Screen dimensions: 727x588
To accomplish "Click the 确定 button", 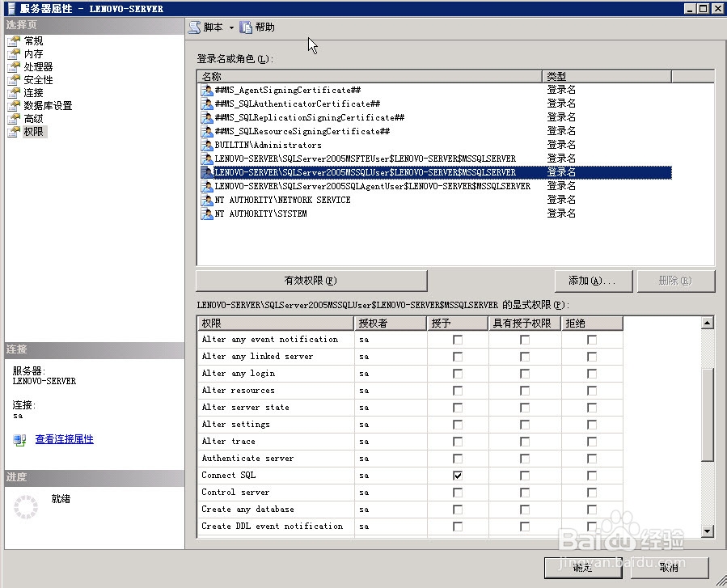I will coord(581,569).
